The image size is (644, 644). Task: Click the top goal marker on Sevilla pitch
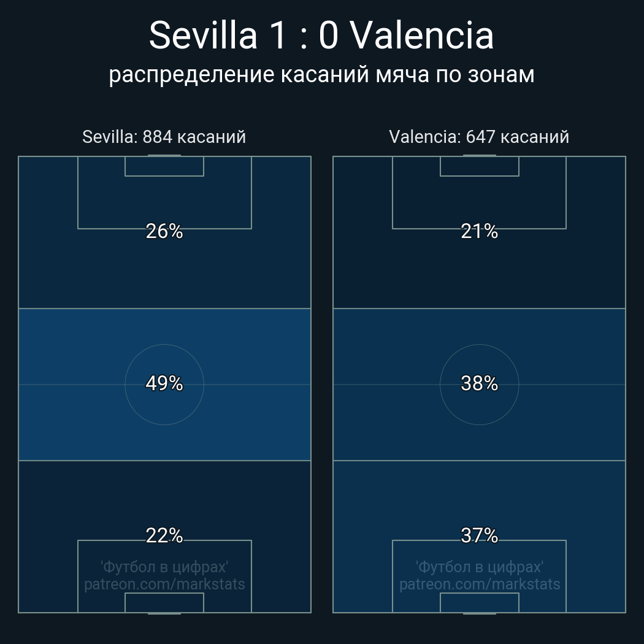pyautogui.click(x=164, y=156)
